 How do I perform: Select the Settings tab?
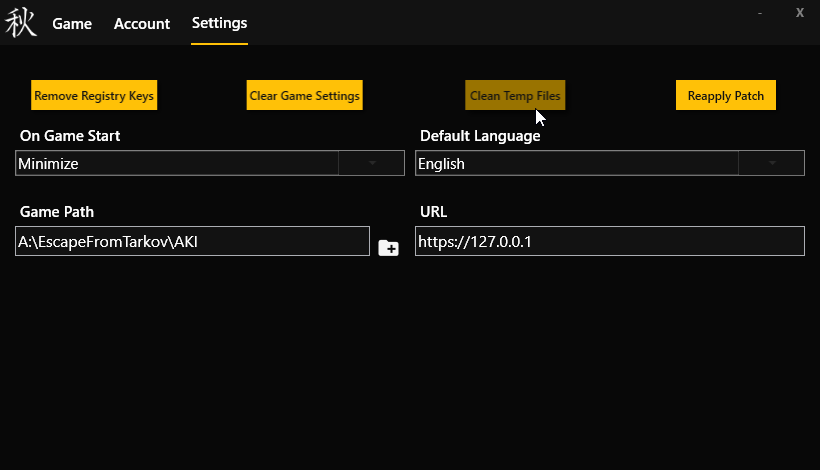219,24
